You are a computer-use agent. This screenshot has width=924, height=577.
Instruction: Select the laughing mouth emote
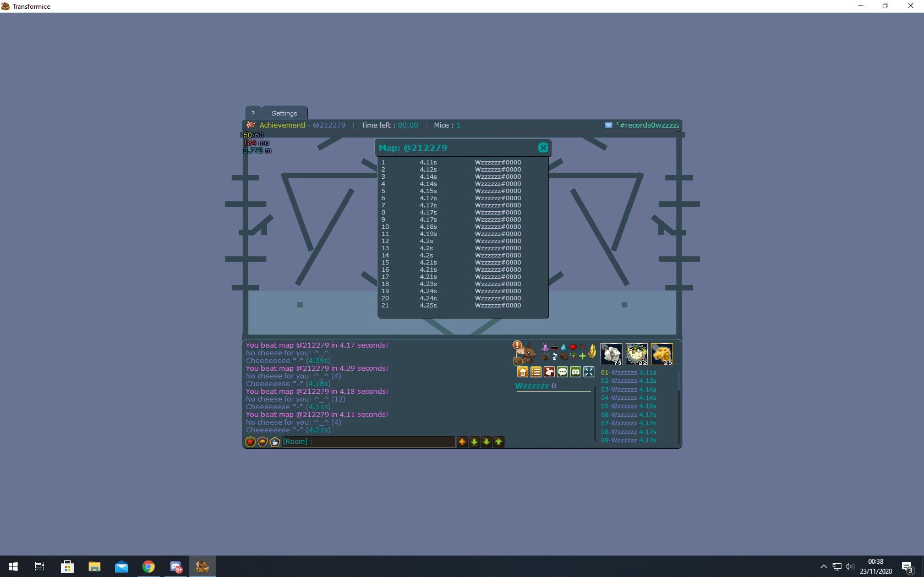[554, 347]
